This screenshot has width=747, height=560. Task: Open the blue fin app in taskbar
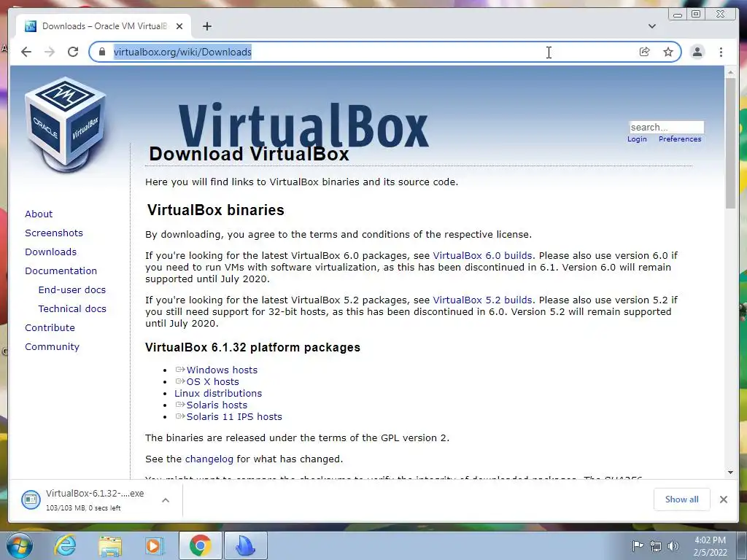246,545
